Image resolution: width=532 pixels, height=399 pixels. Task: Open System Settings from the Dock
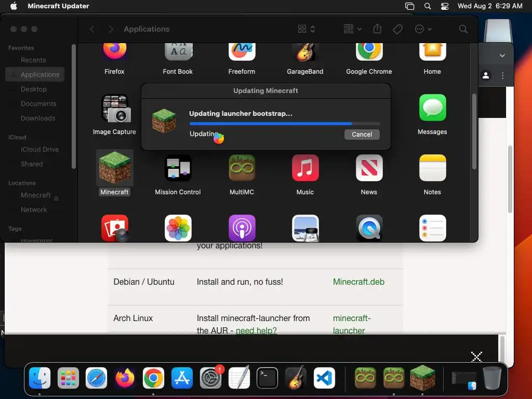click(x=210, y=378)
